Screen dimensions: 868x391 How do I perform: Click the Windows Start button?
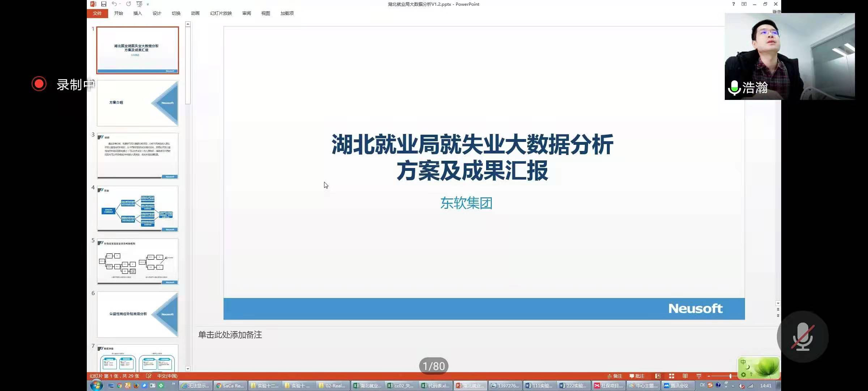click(x=96, y=385)
